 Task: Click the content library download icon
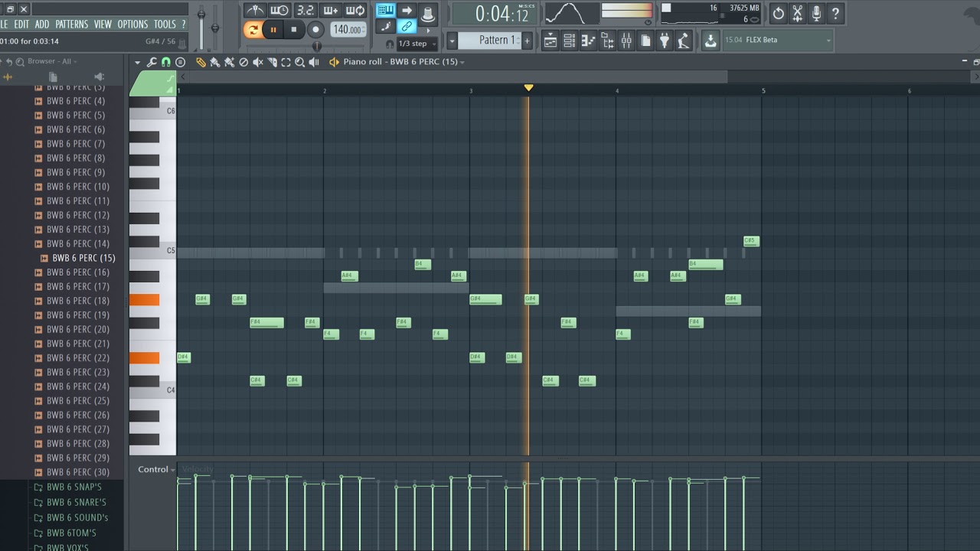[710, 41]
